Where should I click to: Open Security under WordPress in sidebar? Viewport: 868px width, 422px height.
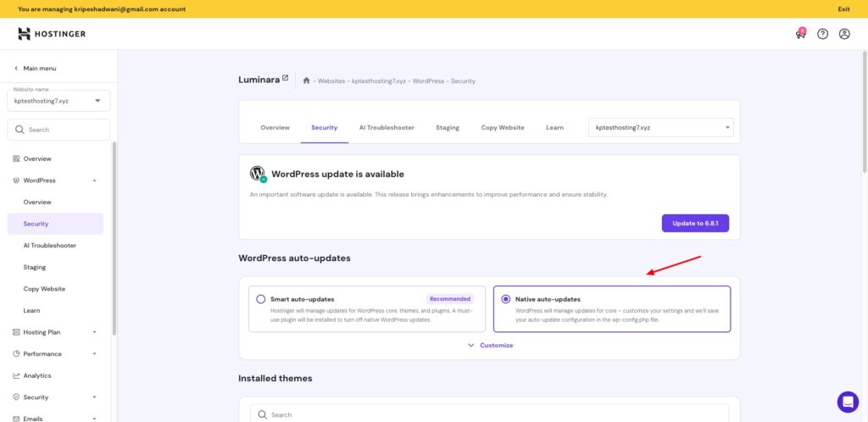pos(55,224)
